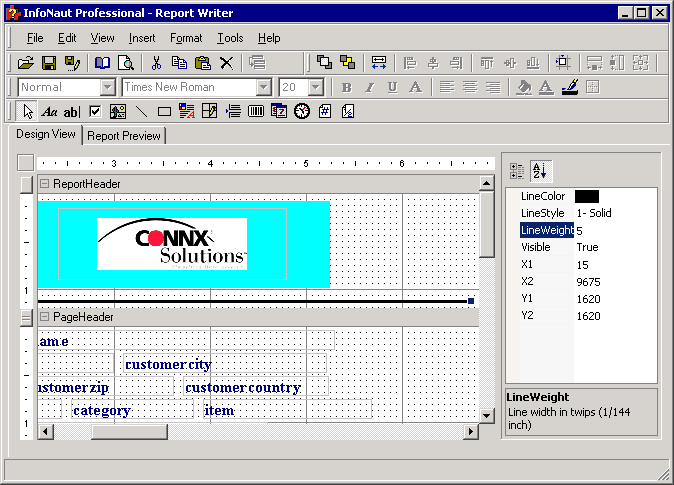Open the font size 20 dropdown
This screenshot has height=485, width=674.
coord(316,87)
